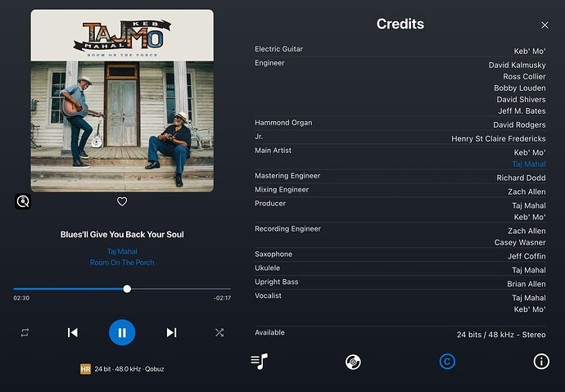Click Taj Mahal under Main Artist credits
The image size is (565, 392).
pyautogui.click(x=529, y=164)
